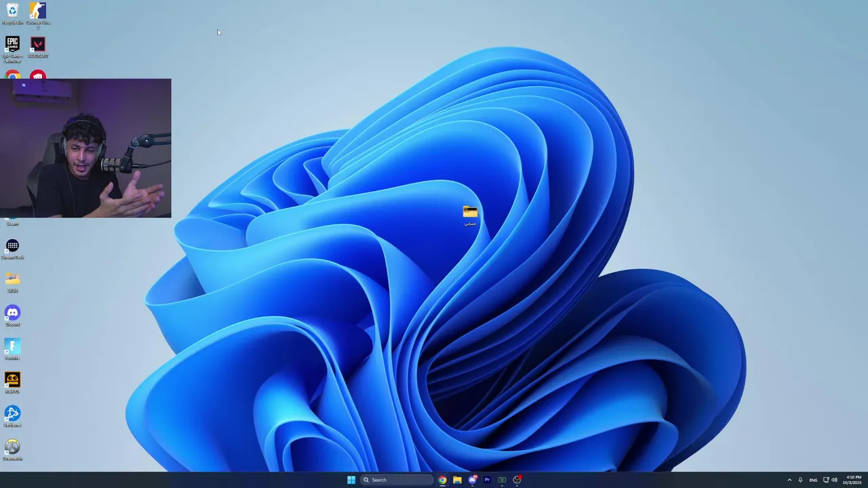Viewport: 868px width, 488px height.
Task: Open the Epic Games Launcher shortcut
Action: [12, 49]
